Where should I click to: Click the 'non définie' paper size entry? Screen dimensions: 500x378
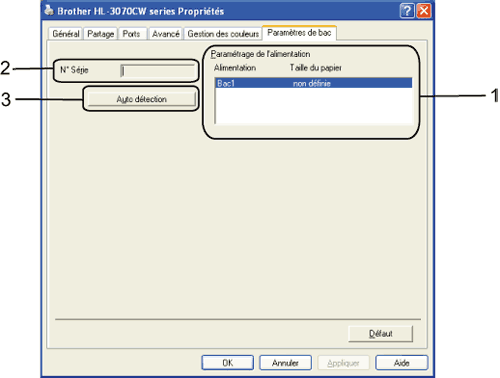click(x=312, y=83)
